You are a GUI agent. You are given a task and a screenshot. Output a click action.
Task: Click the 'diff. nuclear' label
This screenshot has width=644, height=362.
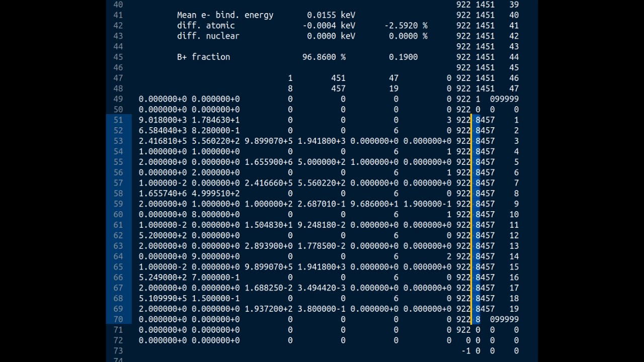pyautogui.click(x=208, y=36)
